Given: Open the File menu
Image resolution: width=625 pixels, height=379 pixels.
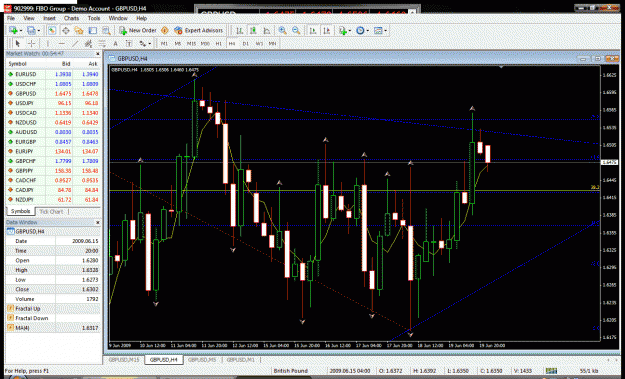Looking at the screenshot, I should 11,18.
